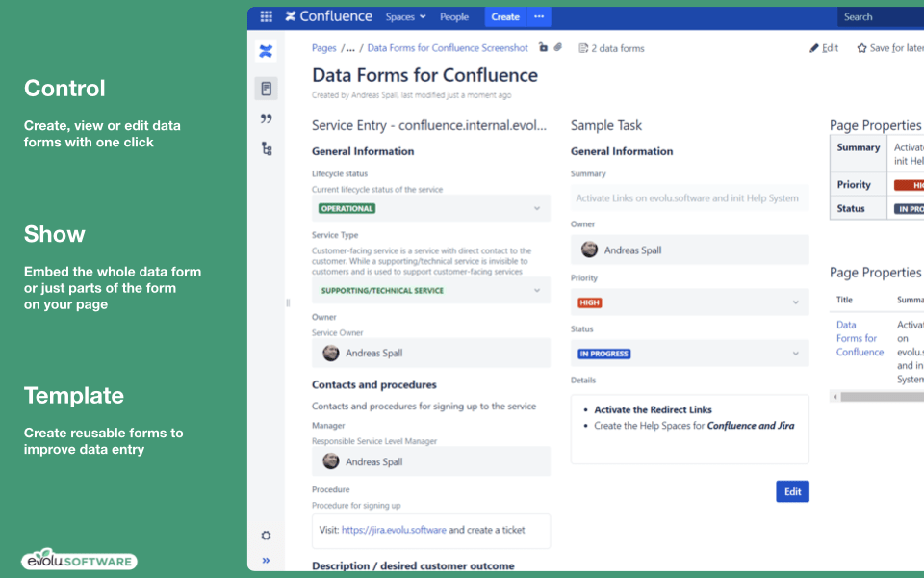Image resolution: width=924 pixels, height=578 pixels.
Task: Click the Summary row label in Page Properties
Action: [x=858, y=147]
